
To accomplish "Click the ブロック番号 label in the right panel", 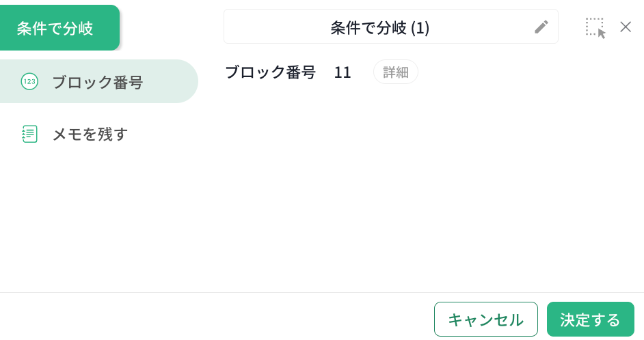I will tap(271, 72).
